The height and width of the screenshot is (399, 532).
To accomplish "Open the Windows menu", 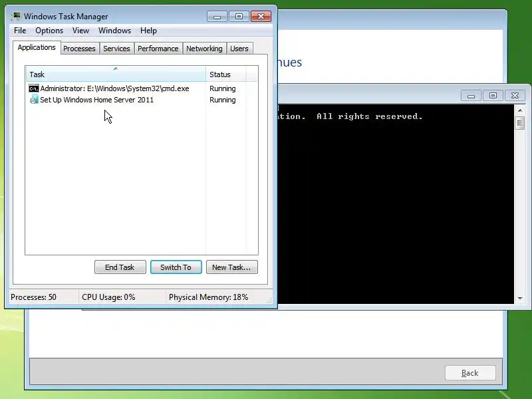I will (114, 31).
